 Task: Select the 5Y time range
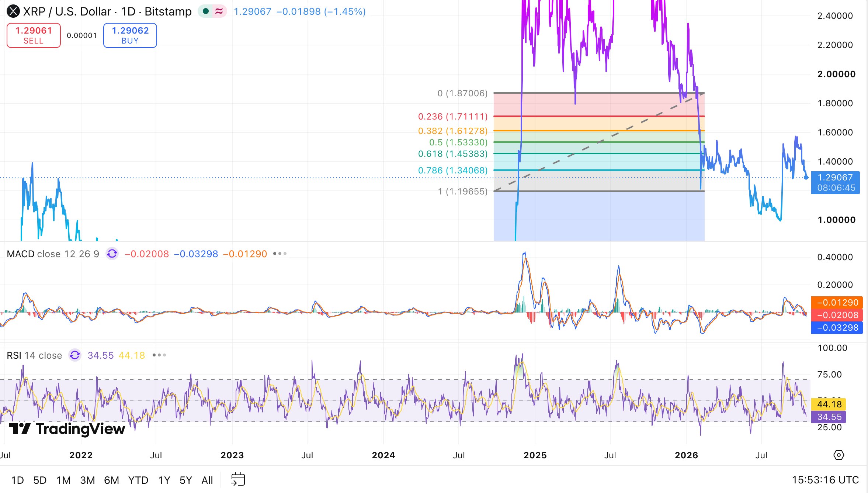click(186, 480)
